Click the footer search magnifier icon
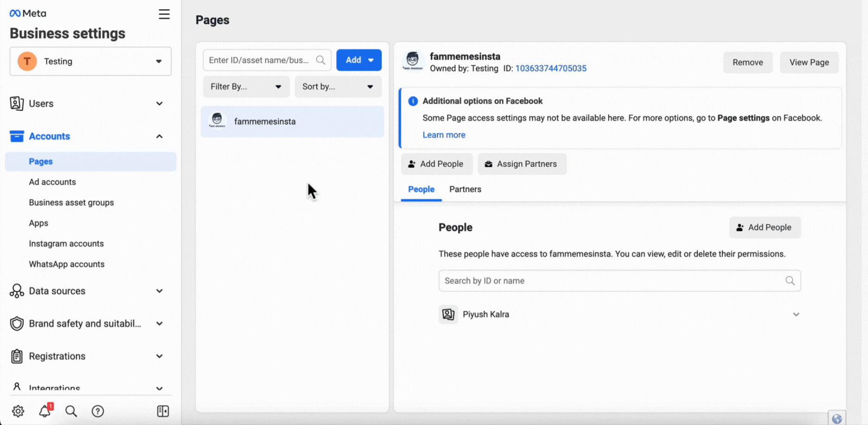 point(71,411)
